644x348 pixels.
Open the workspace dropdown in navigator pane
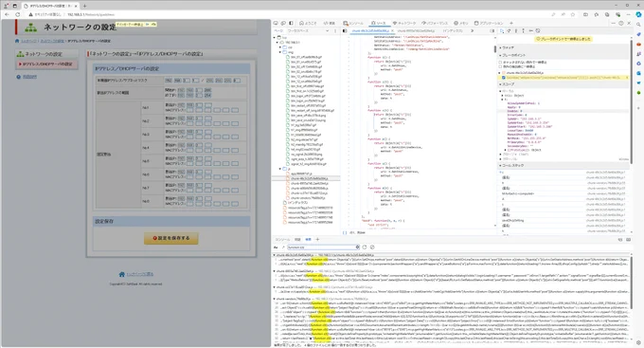(x=327, y=31)
